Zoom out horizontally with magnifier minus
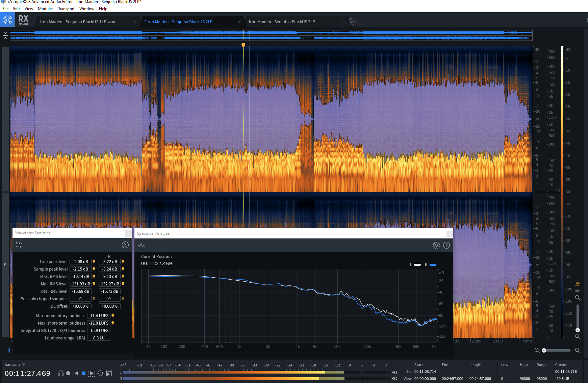The image size is (588, 383). 537,350
